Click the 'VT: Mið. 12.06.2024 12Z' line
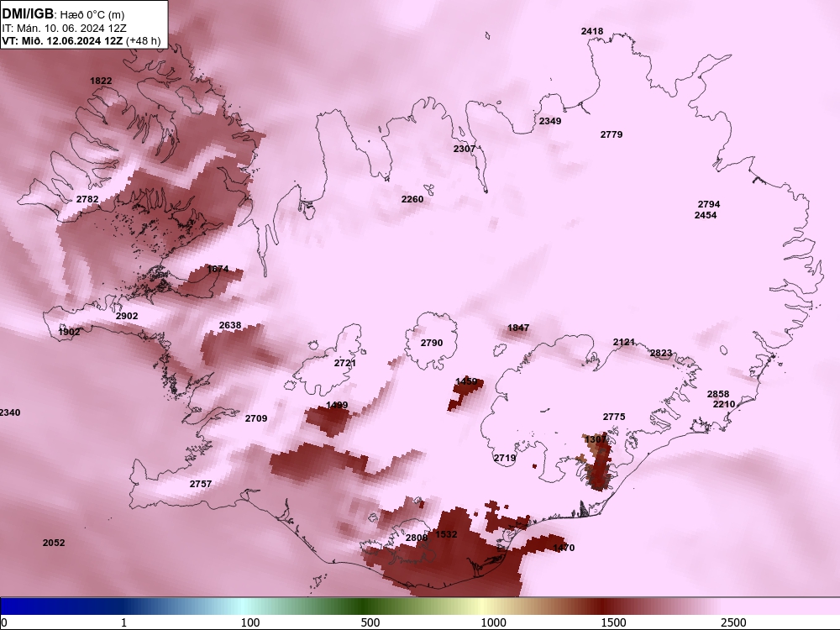840x630 pixels. pos(62,40)
